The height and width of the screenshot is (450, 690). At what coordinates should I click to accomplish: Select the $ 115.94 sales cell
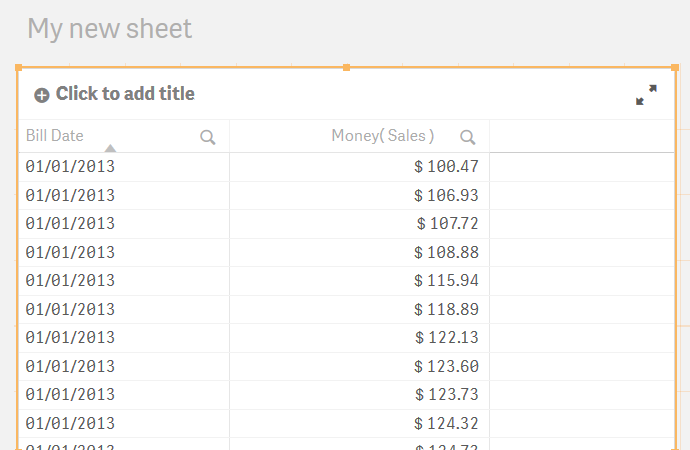tap(360, 281)
